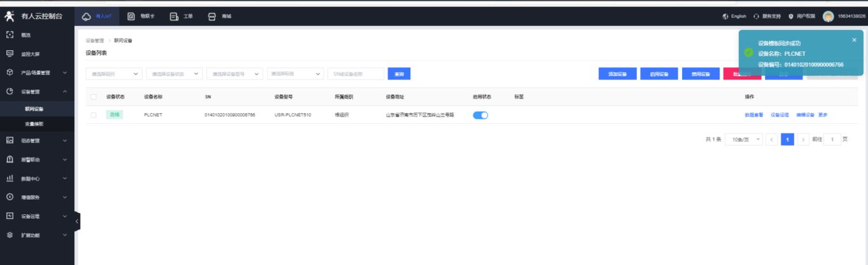Viewport: 868px width, 265px height.
Task: Open the 请选择组织 dropdown
Action: [114, 74]
